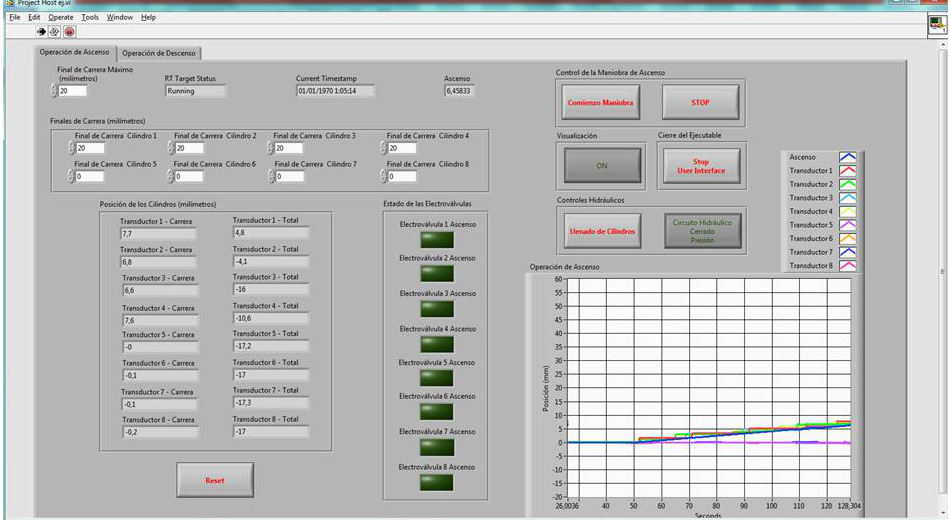This screenshot has height=530, width=950.
Task: Click the Cilindro 7 final de carrera stepper
Action: click(271, 176)
